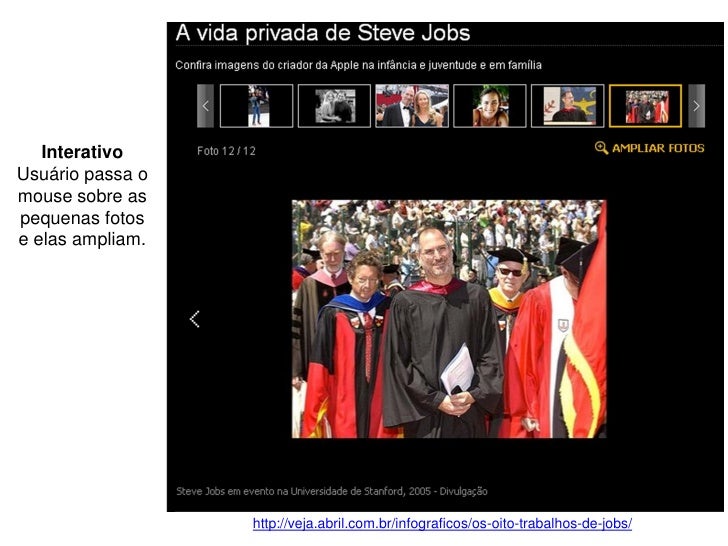
Task: Pick the thumbnail of the smiling woman portrait
Action: click(490, 106)
